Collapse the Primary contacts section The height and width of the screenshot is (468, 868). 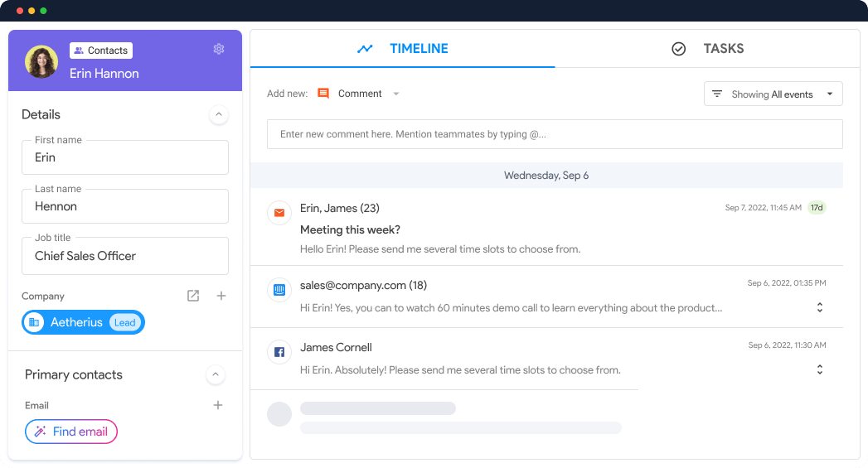[216, 374]
